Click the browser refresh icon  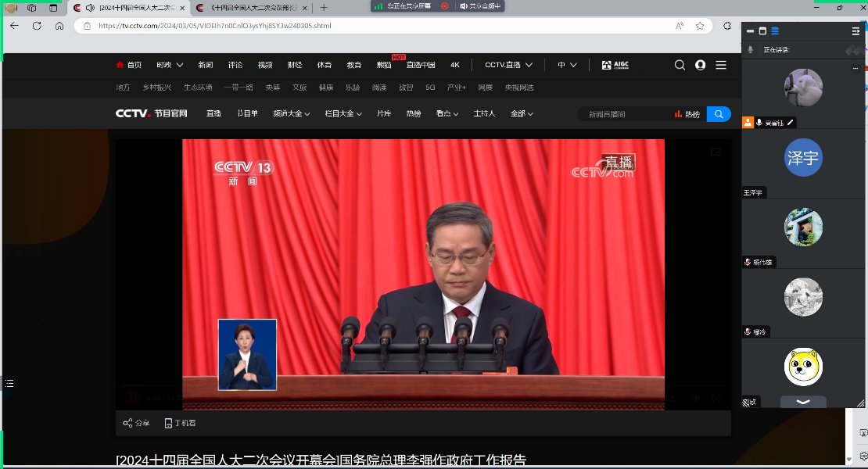pyautogui.click(x=37, y=26)
